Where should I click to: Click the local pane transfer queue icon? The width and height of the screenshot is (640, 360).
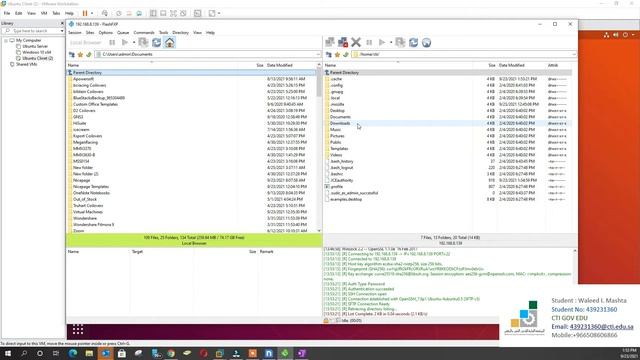(143, 42)
